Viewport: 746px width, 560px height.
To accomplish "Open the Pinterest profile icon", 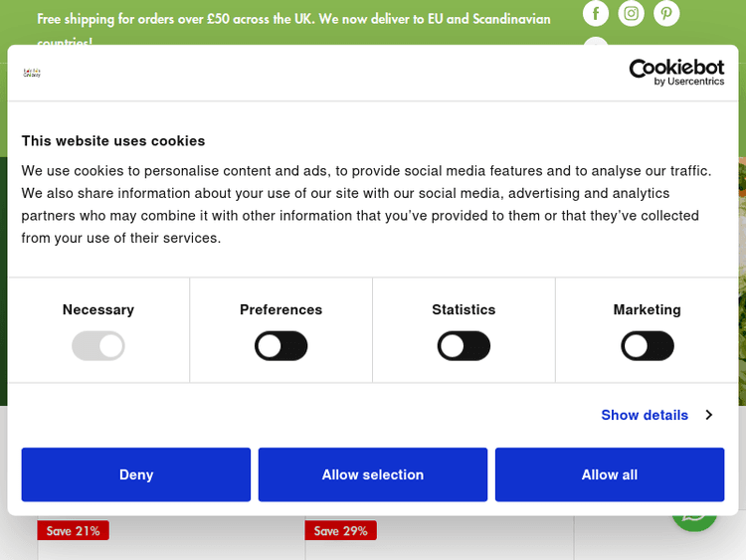I will pyautogui.click(x=666, y=13).
